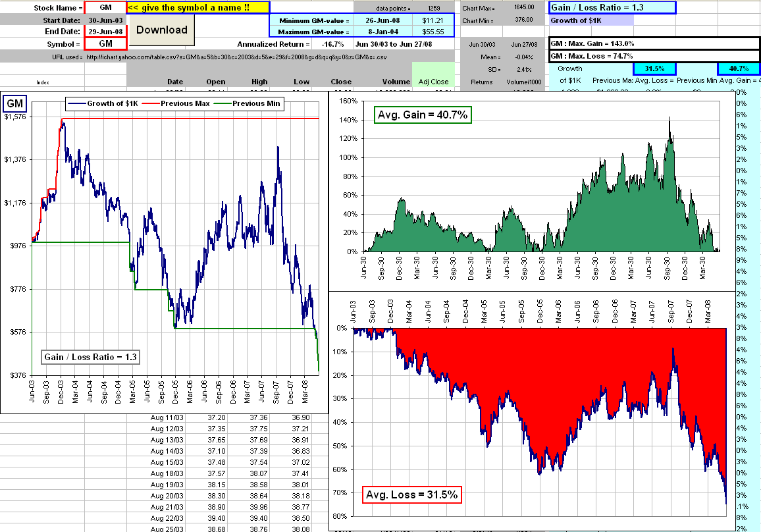Click the Low column header
This screenshot has height=532, width=761.
pos(301,82)
